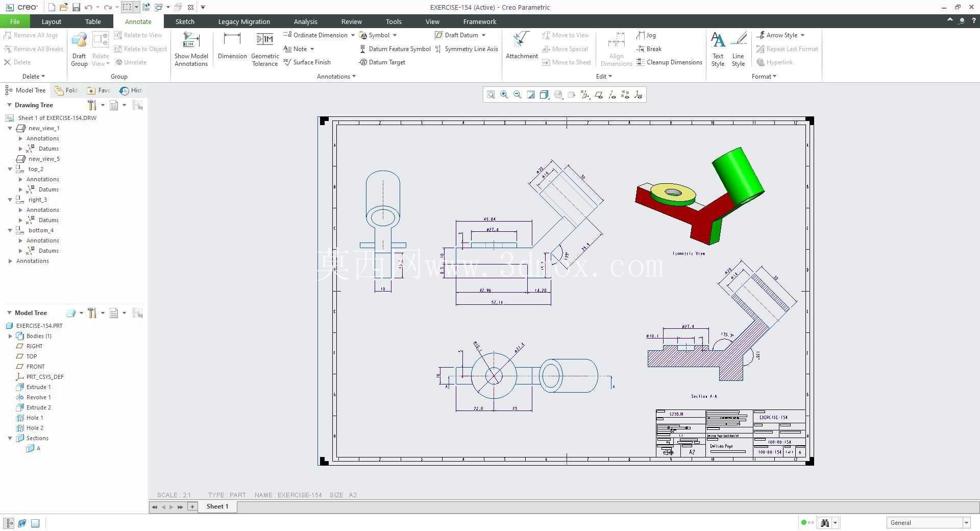Expand the Annotations group dropdown
Image resolution: width=980 pixels, height=531 pixels.
click(x=336, y=77)
